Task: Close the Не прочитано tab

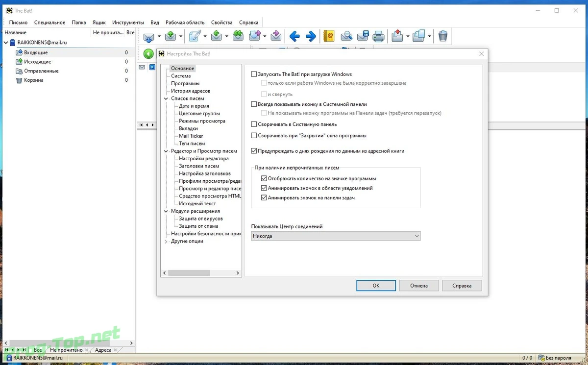Action: (x=87, y=350)
